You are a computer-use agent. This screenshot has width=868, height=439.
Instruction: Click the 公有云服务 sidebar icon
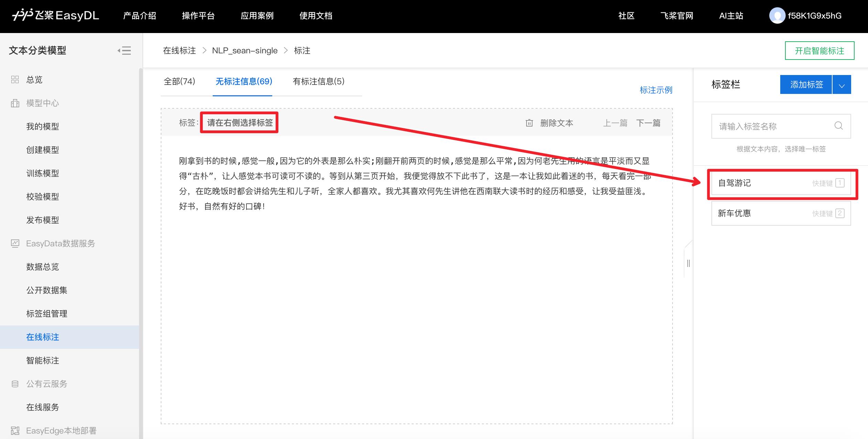(x=12, y=384)
